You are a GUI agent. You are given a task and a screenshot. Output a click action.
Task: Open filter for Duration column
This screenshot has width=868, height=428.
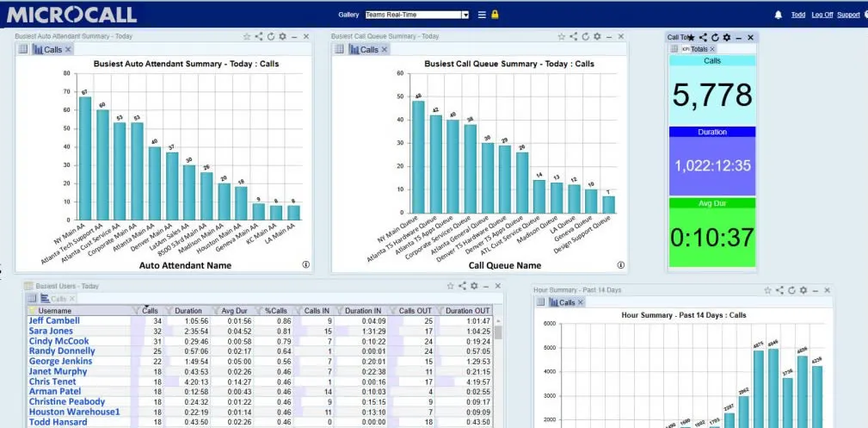(x=170, y=311)
